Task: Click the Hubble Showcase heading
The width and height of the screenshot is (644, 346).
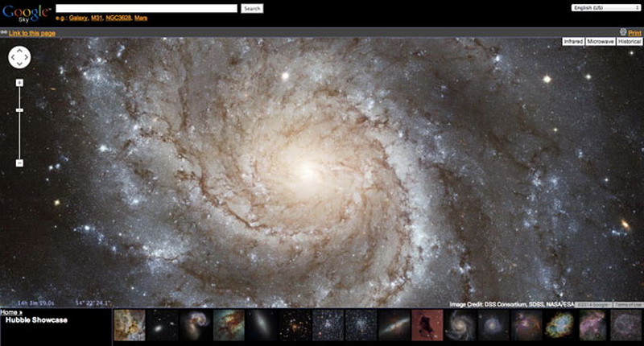Action: click(36, 320)
